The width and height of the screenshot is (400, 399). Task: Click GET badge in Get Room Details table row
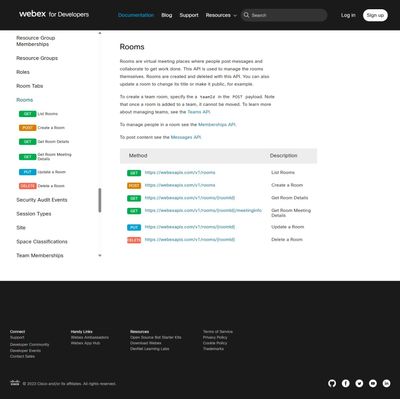[x=134, y=198]
